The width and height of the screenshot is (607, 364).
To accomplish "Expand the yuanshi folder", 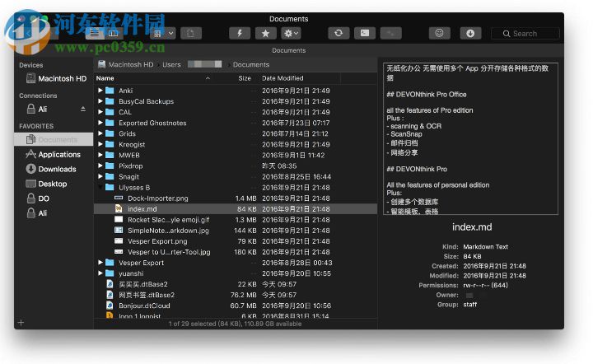I will point(100,273).
